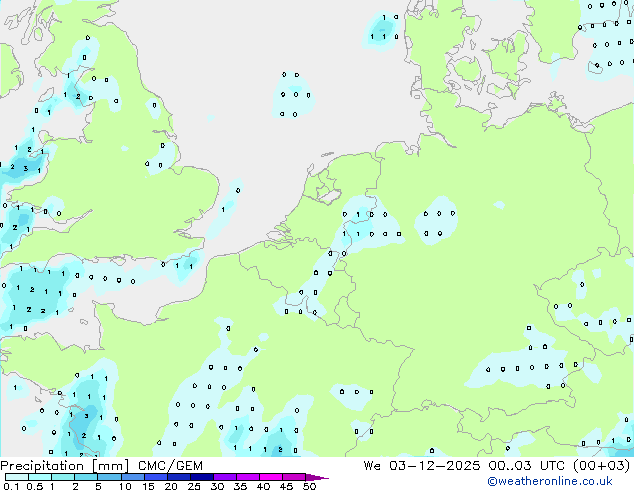
Task: Click the 0.1–0.5 mm legend color box
Action: click(x=17, y=477)
